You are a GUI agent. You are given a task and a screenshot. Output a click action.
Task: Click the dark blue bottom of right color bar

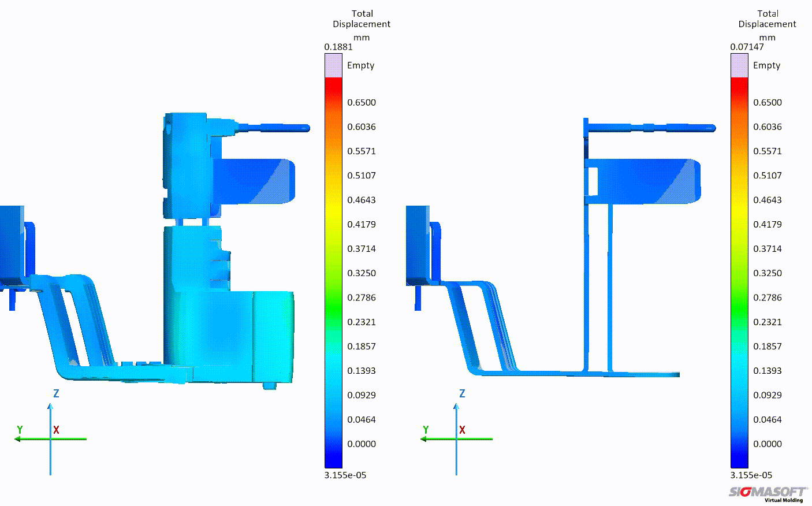coord(739,459)
